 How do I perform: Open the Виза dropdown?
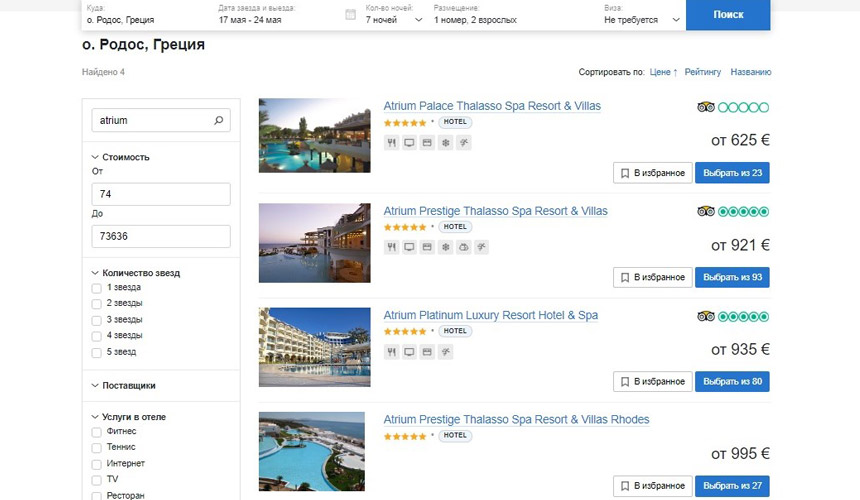point(642,20)
